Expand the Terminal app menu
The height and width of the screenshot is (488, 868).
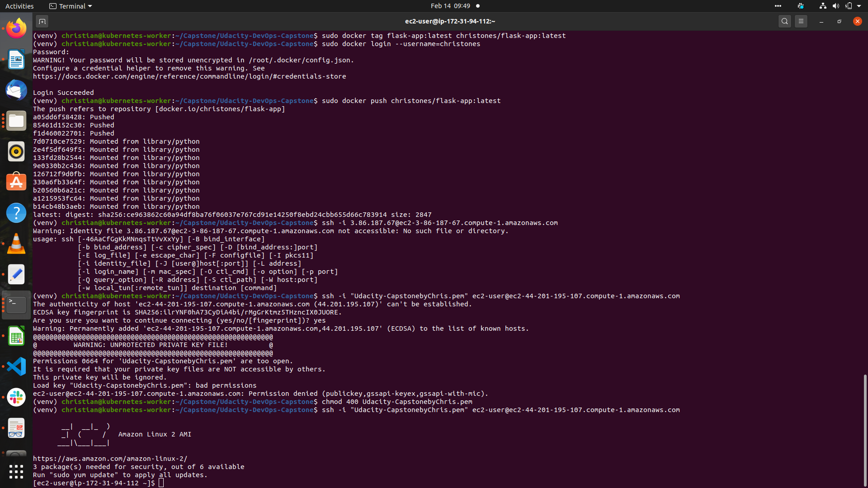click(71, 6)
